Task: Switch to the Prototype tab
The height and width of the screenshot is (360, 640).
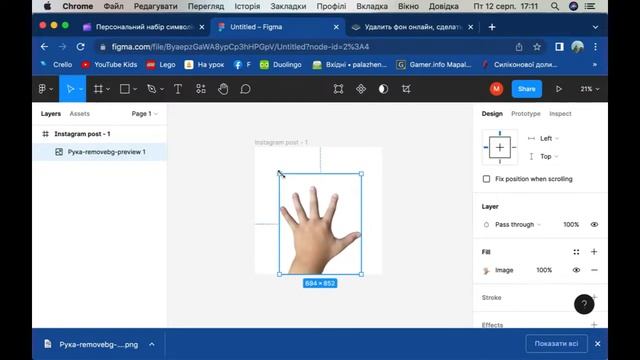Action: point(526,113)
